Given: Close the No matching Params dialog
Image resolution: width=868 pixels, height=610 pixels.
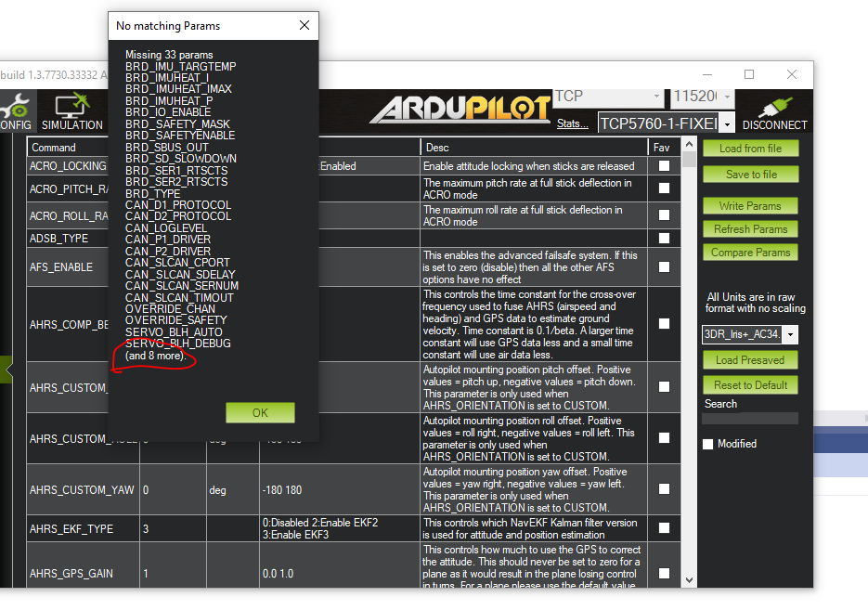Looking at the screenshot, I should click(304, 25).
